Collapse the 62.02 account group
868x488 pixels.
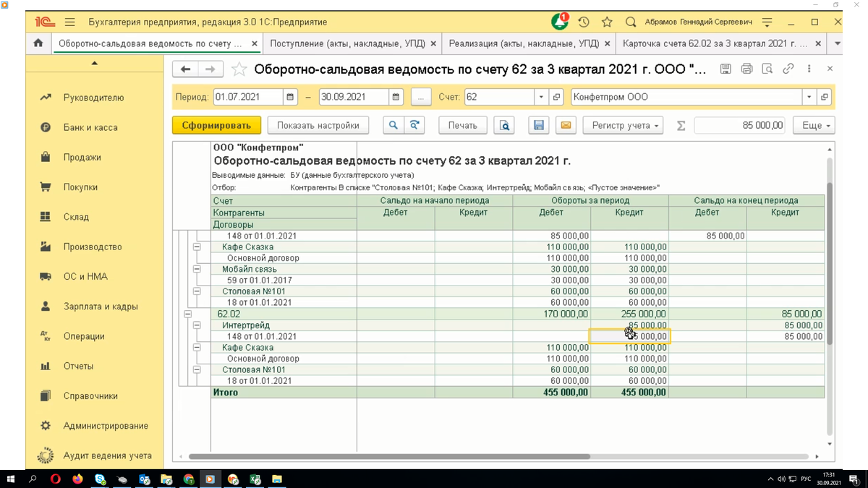[187, 314]
